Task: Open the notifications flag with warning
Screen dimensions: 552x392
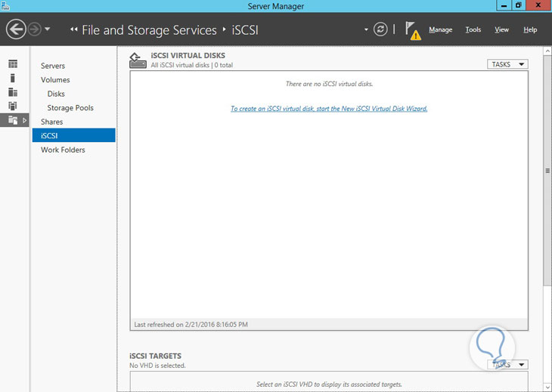Action: pos(412,30)
